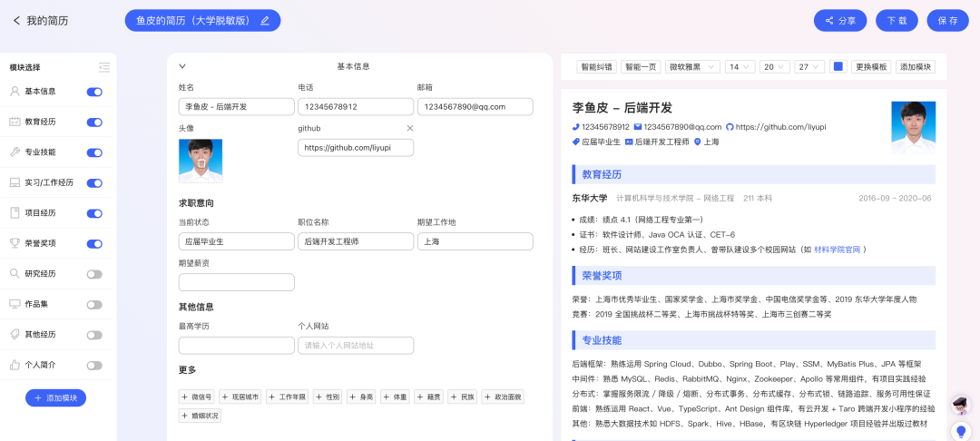Open the 材料学院官网 link
This screenshot has width=980, height=441.
837,250
